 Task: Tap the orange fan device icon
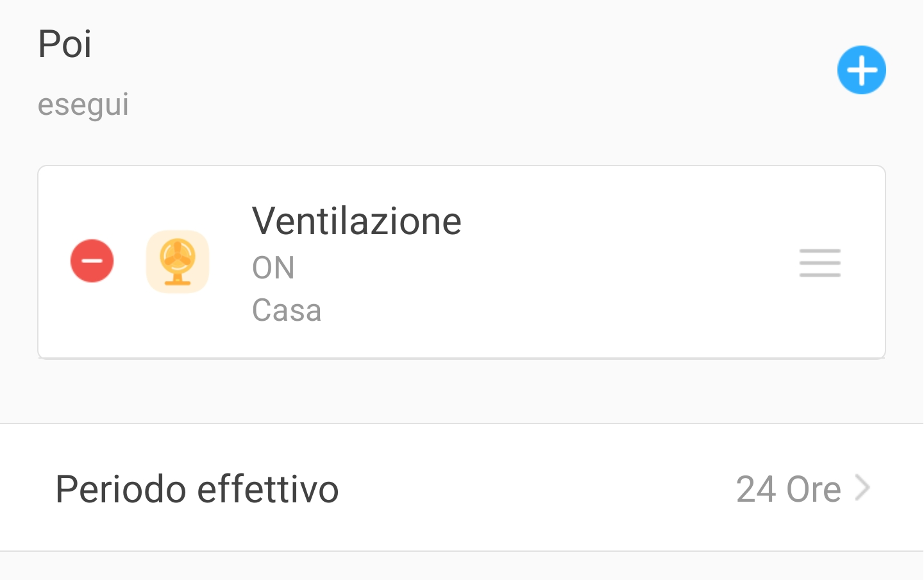tap(178, 262)
